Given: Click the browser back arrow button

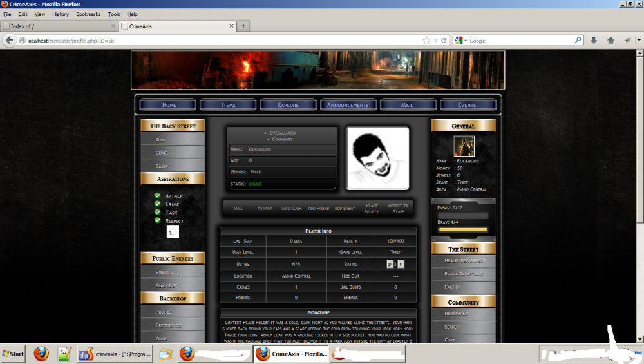Looking at the screenshot, I should (x=9, y=41).
